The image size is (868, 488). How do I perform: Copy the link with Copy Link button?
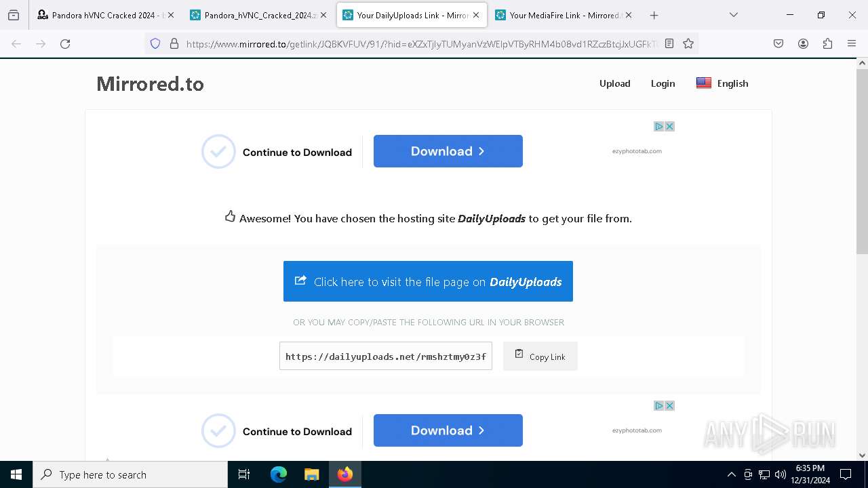click(540, 357)
